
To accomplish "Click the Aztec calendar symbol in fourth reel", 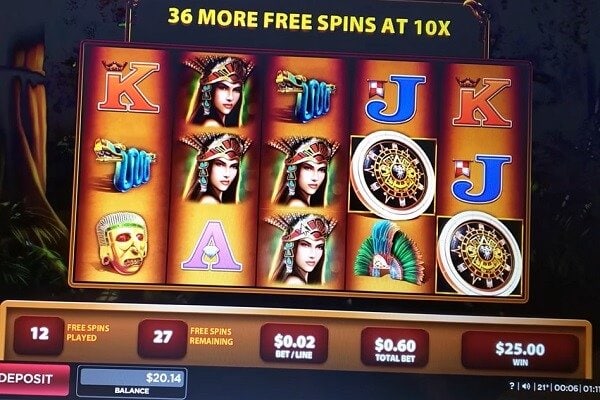I will point(393,175).
